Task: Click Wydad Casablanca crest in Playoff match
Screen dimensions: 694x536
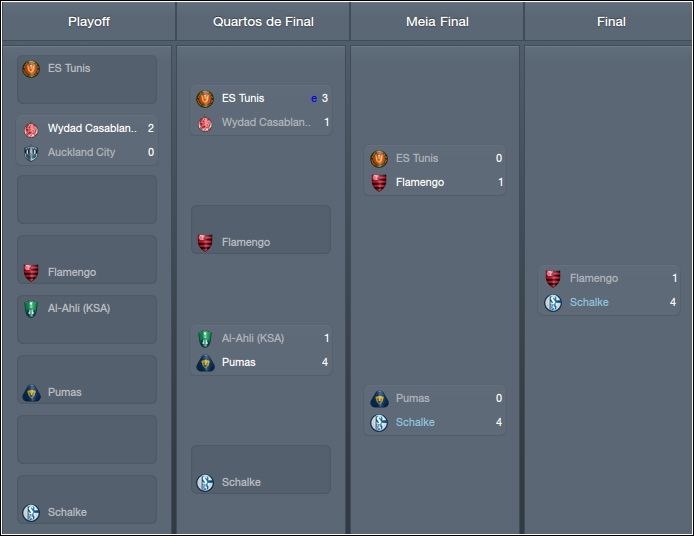Action: 31,129
